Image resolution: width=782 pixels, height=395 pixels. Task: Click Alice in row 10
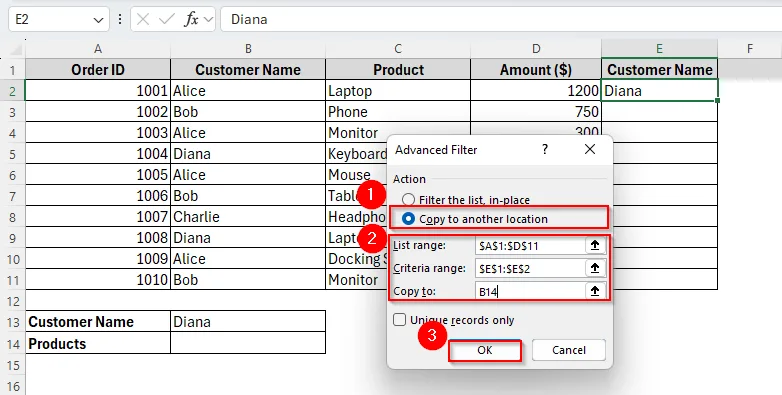tap(248, 259)
